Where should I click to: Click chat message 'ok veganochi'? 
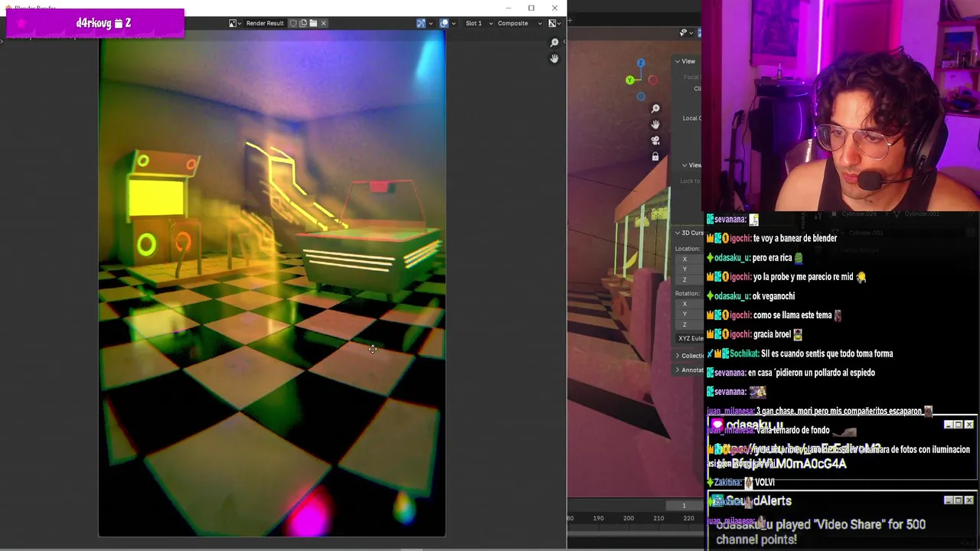[x=773, y=296]
